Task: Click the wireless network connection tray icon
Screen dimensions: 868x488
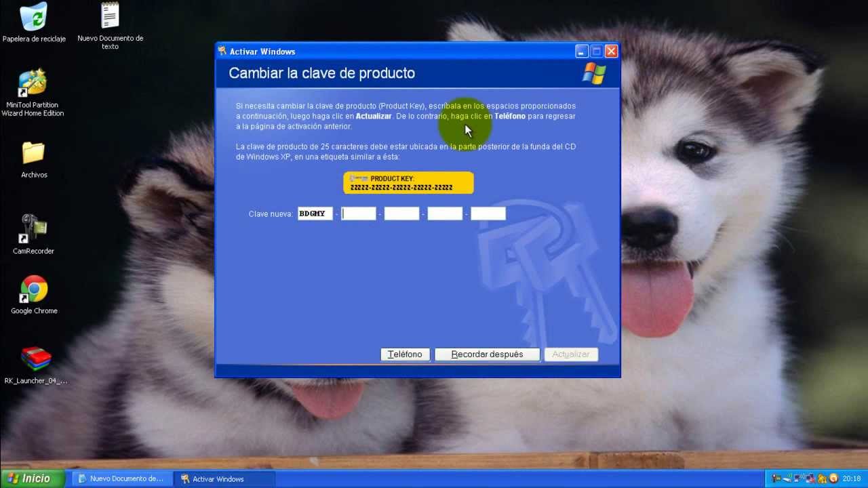Action: (x=799, y=479)
